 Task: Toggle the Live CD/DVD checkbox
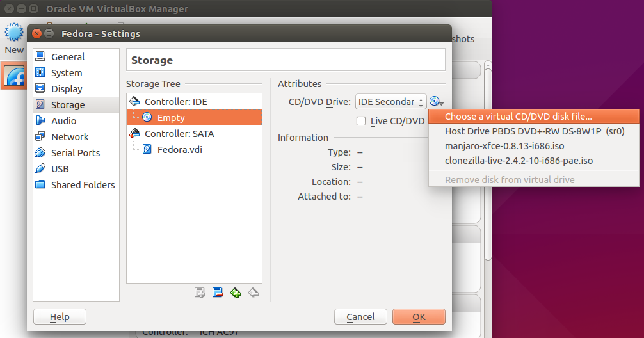[x=361, y=121]
